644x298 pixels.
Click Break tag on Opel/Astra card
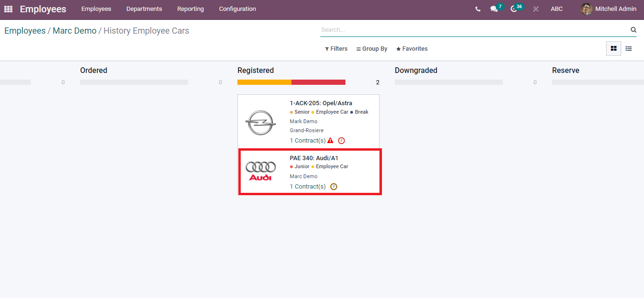(359, 112)
